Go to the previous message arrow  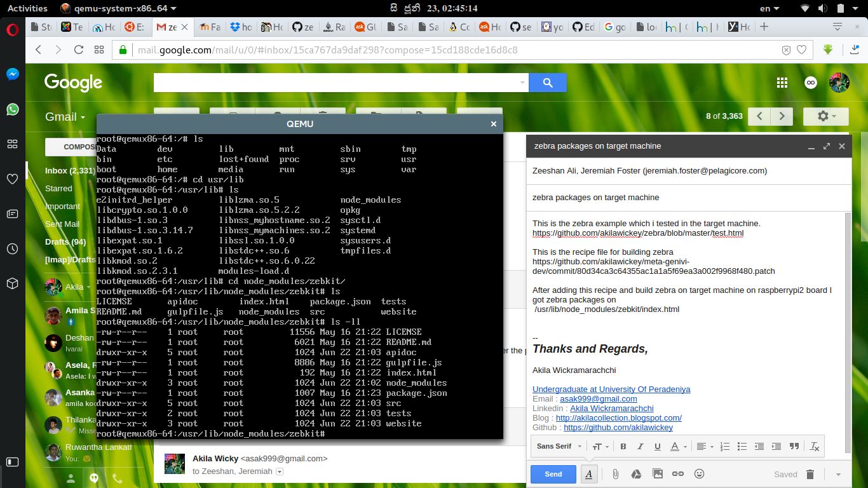(x=759, y=116)
